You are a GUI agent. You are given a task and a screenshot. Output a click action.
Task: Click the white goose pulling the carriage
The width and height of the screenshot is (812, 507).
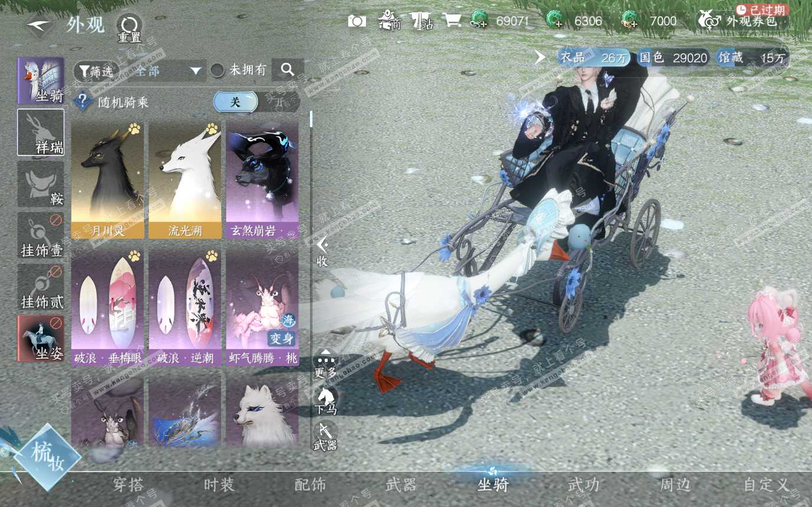pyautogui.click(x=424, y=306)
